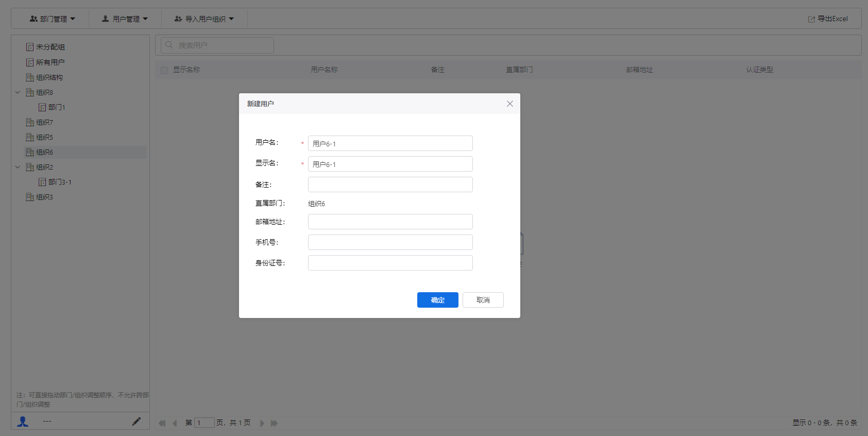Click the blue user avatar icon
The height and width of the screenshot is (436, 868).
coord(23,422)
